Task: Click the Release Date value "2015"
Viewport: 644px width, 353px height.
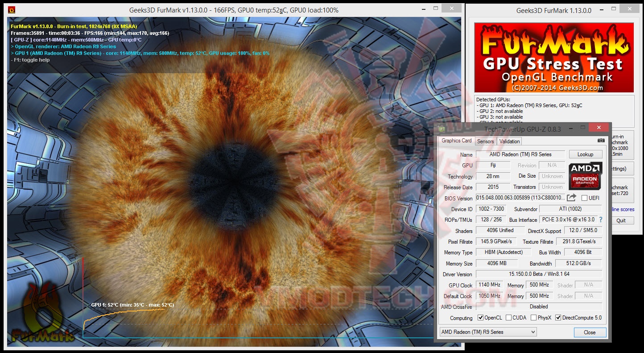Action: point(493,187)
